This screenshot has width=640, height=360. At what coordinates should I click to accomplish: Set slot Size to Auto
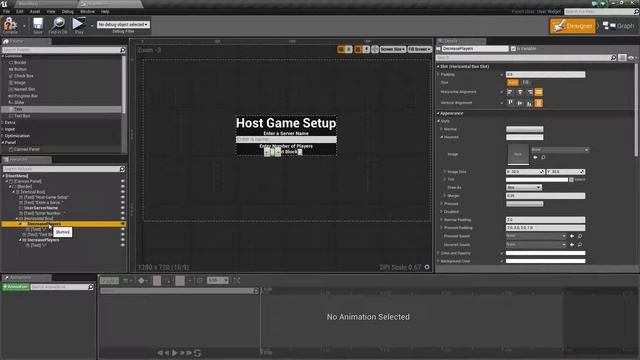pos(513,82)
